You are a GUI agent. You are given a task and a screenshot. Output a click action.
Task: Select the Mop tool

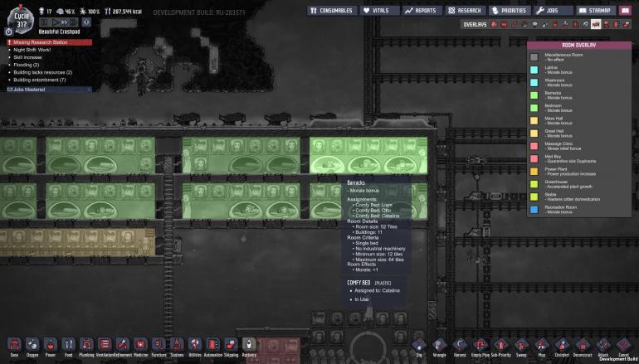tap(542, 346)
